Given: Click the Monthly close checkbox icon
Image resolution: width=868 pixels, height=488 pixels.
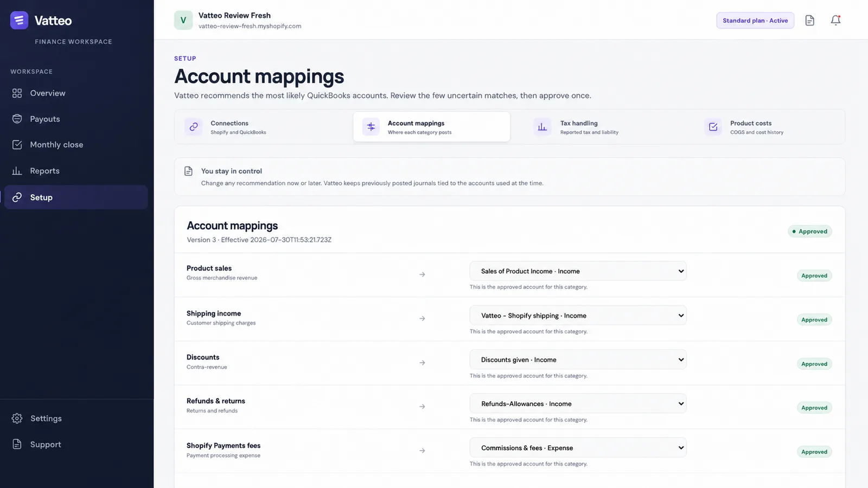Looking at the screenshot, I should click(17, 145).
